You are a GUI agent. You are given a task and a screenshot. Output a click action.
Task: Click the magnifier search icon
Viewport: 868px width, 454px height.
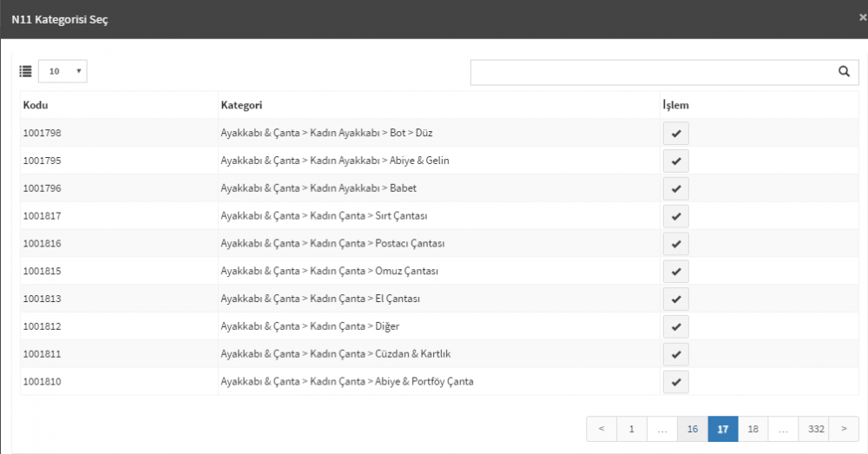point(844,71)
